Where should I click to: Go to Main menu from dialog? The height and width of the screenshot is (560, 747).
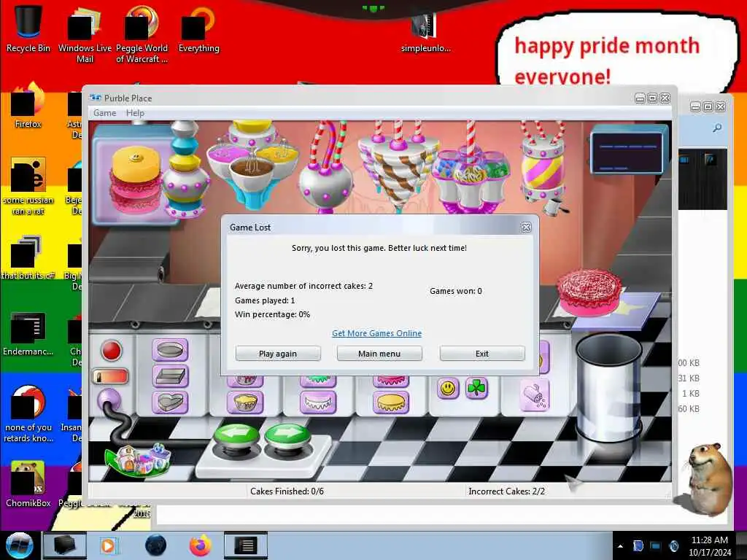379,354
